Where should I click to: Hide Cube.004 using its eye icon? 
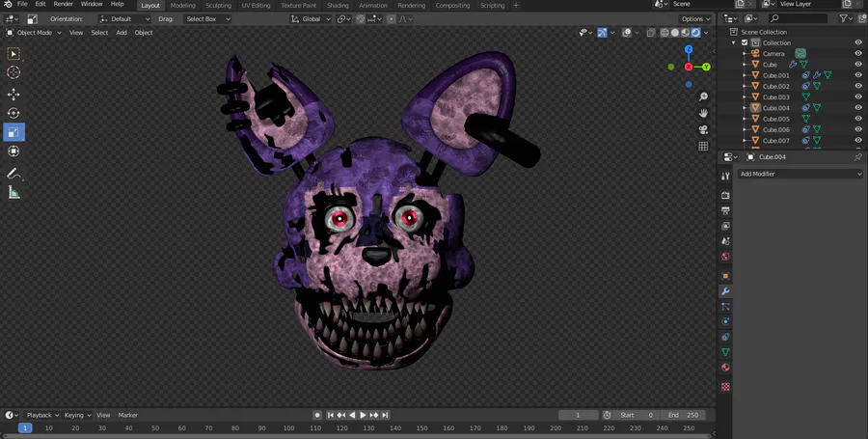click(858, 108)
